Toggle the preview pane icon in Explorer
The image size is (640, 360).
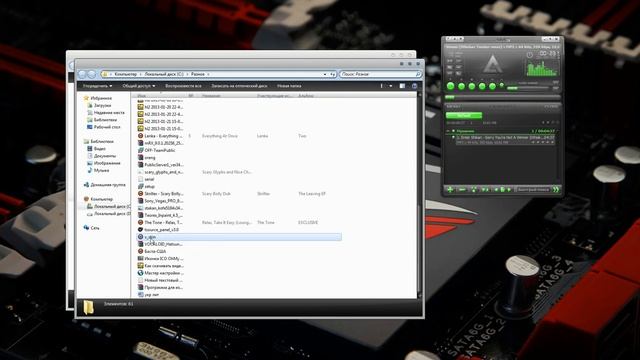point(402,86)
